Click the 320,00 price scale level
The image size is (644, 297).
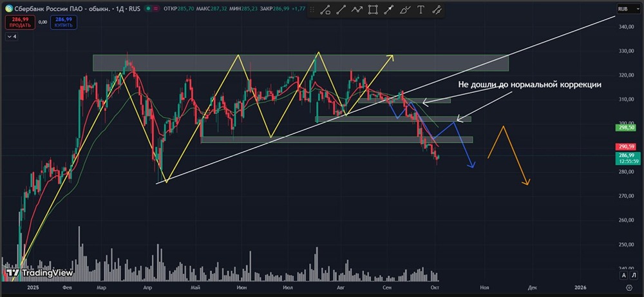(x=627, y=75)
